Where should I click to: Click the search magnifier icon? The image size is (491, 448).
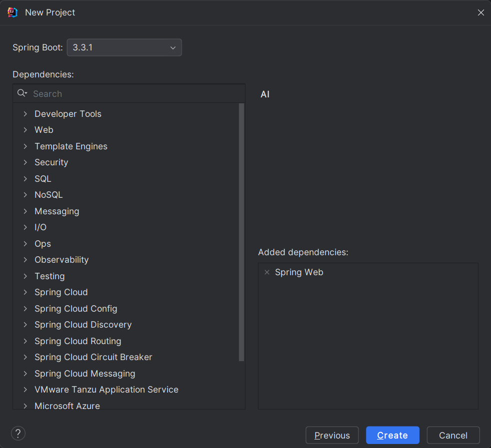click(x=22, y=93)
